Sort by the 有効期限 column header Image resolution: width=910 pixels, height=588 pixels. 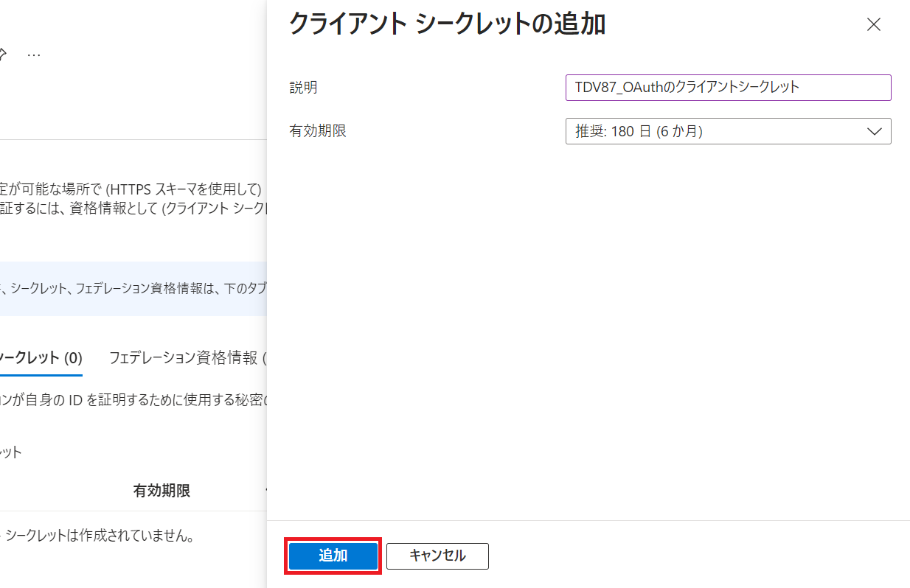point(161,491)
